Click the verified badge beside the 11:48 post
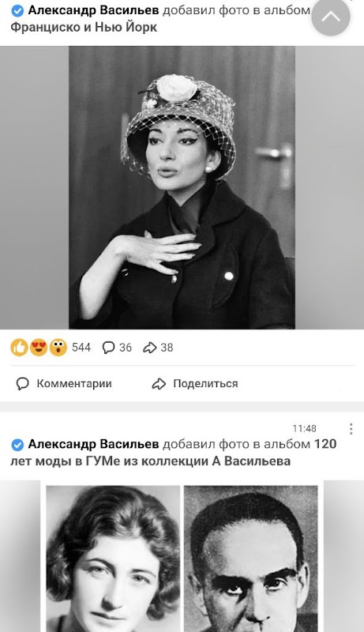364x632 pixels. [17, 445]
